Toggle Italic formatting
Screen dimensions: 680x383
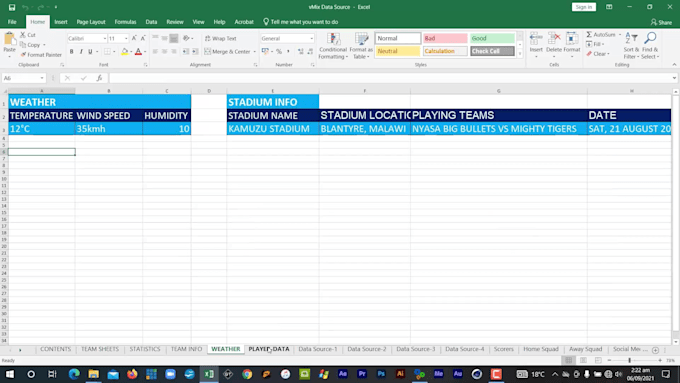coord(81,52)
